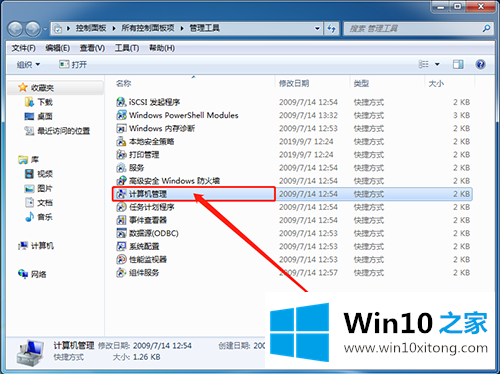Image resolution: width=500 pixels, height=374 pixels.
Task: Select the 数据源(ODBC) shortcut icon
Action: click(x=121, y=233)
